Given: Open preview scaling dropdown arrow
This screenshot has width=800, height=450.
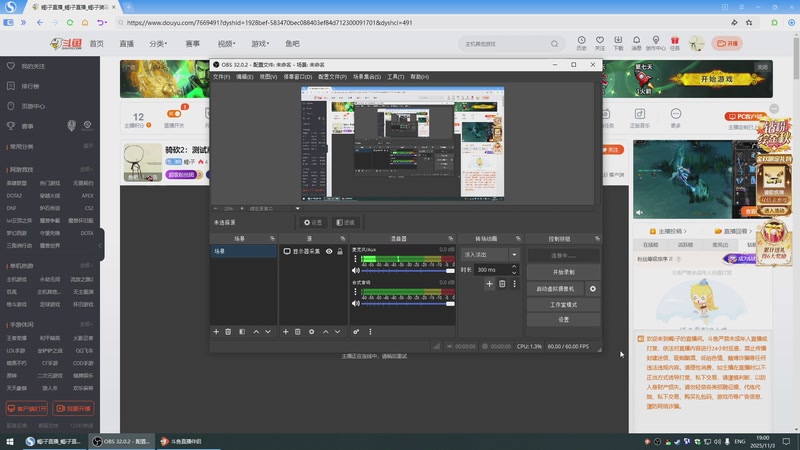Looking at the screenshot, I should 297,208.
